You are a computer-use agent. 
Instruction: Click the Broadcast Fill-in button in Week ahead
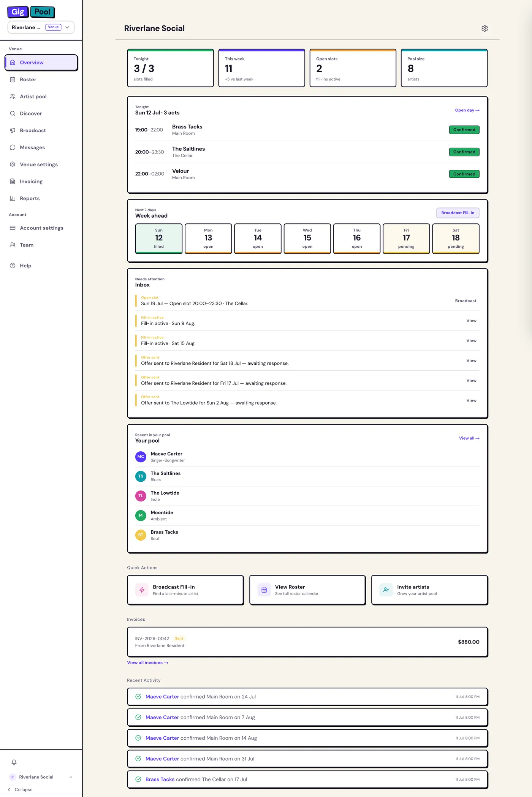tap(458, 213)
